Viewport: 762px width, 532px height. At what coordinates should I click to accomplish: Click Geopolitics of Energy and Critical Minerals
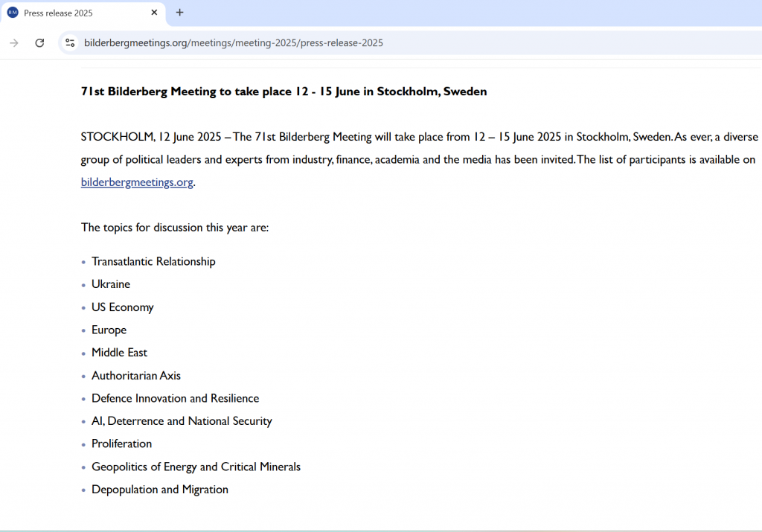click(196, 467)
